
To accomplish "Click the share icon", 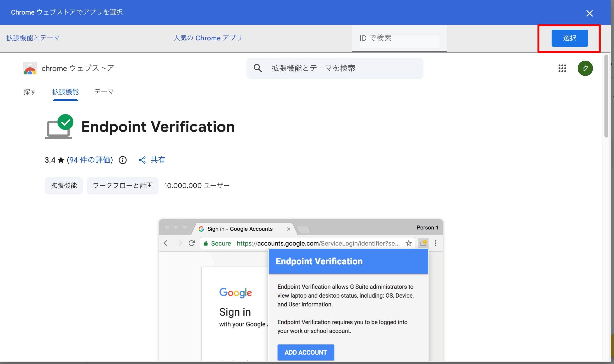I will point(142,160).
